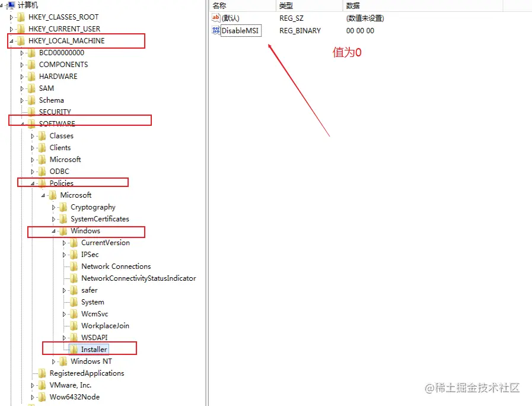The image size is (532, 406).
Task: Select the (默认) value name
Action: 230,18
